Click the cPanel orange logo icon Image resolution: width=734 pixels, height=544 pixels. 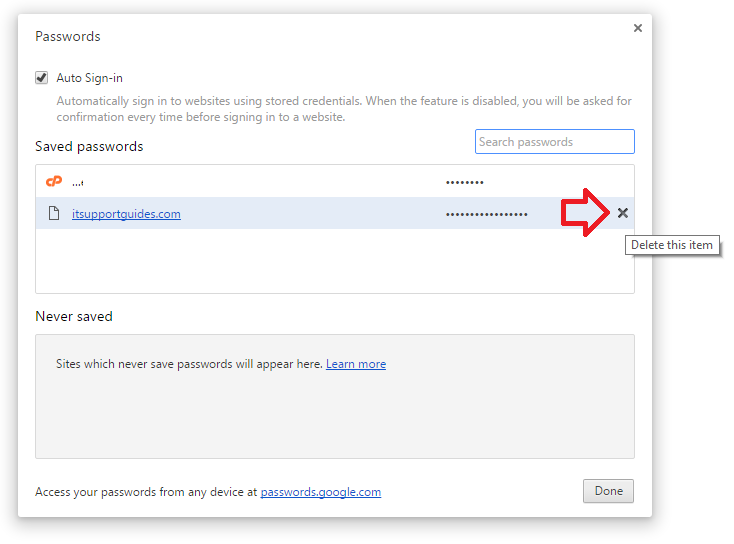click(x=54, y=181)
